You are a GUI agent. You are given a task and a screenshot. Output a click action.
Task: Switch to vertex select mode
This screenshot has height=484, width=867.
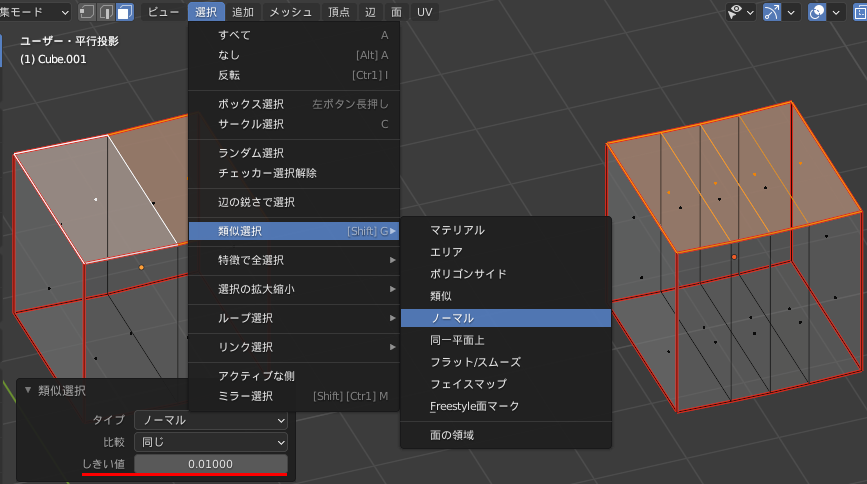click(86, 12)
